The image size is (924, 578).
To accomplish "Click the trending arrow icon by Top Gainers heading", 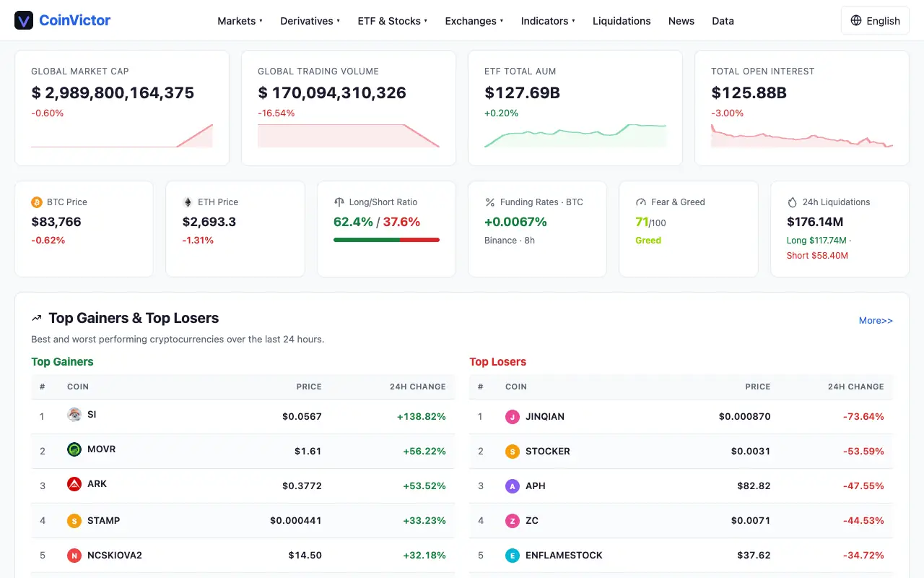I will [37, 318].
